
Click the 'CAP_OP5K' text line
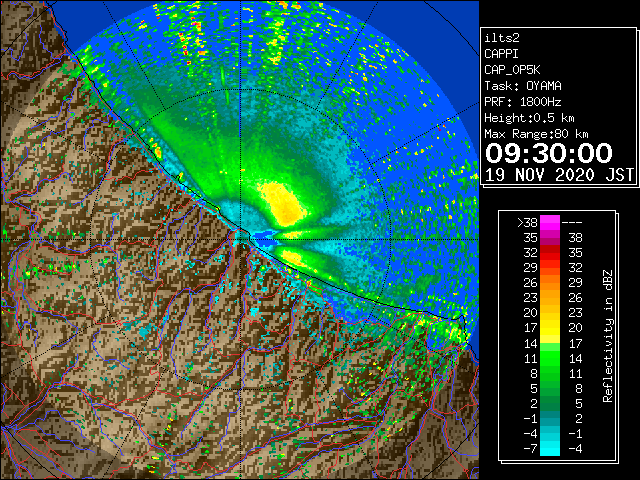(512, 70)
